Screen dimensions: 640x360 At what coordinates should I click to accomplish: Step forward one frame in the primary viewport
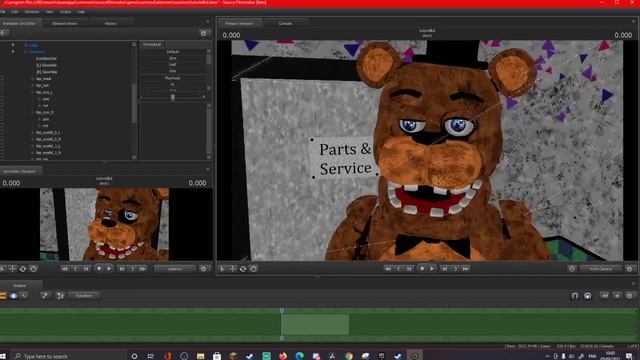click(x=445, y=269)
